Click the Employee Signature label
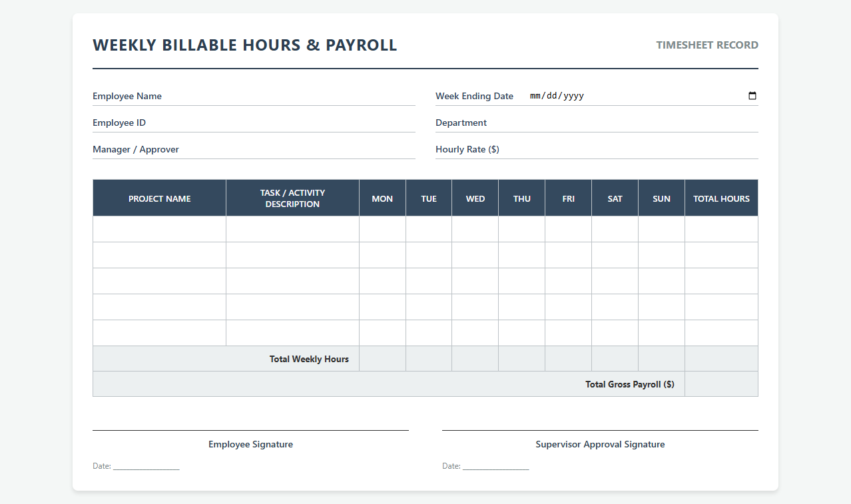This screenshot has width=851, height=504. [x=250, y=444]
